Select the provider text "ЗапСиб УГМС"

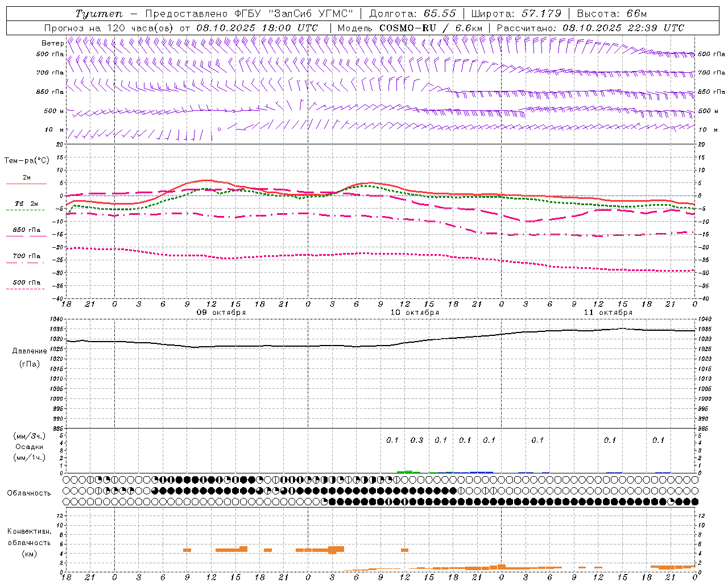309,14
